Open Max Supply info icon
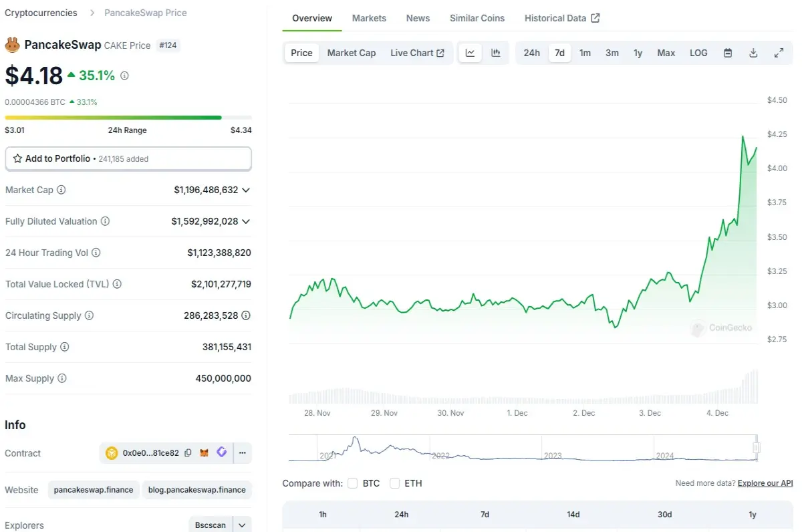This screenshot has width=802, height=532. pos(62,378)
